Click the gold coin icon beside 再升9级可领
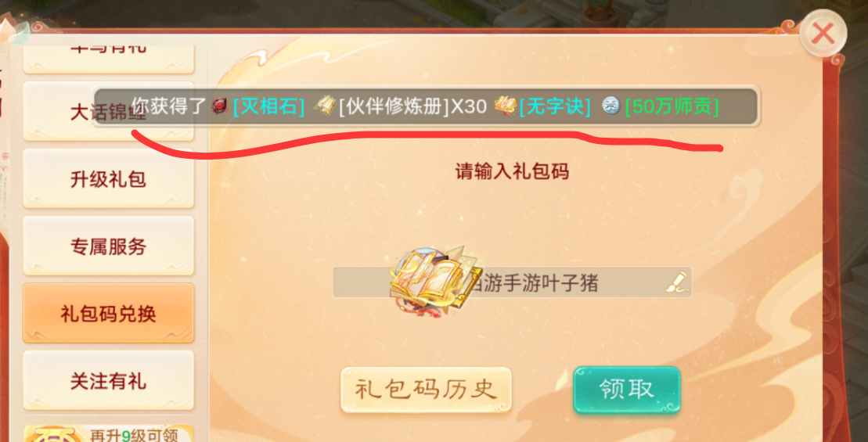Viewport: 868px width, 442px height. 54,435
